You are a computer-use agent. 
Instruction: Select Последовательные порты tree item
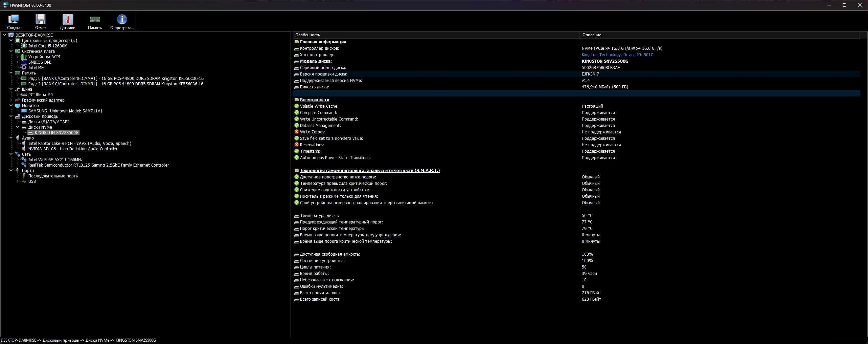(x=53, y=176)
